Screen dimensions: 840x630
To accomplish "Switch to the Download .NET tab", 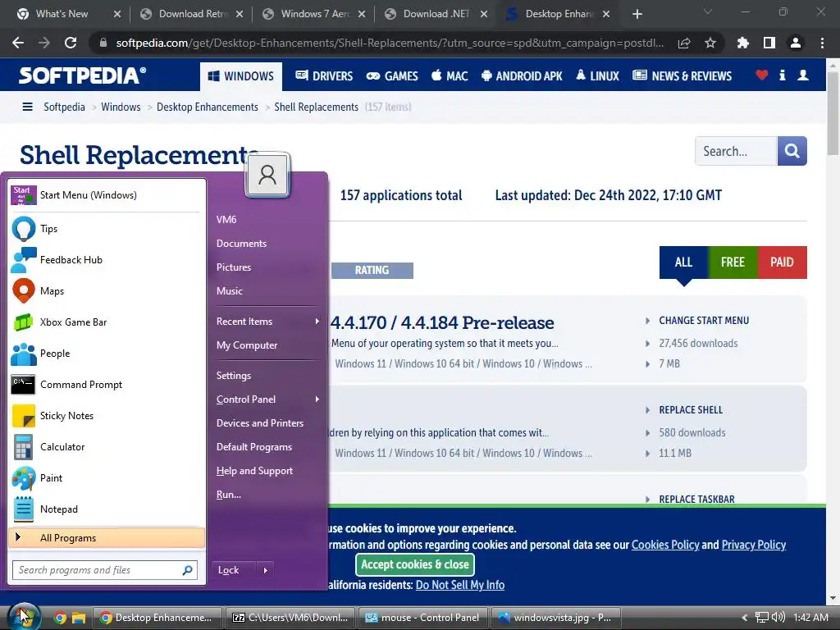I will click(436, 14).
